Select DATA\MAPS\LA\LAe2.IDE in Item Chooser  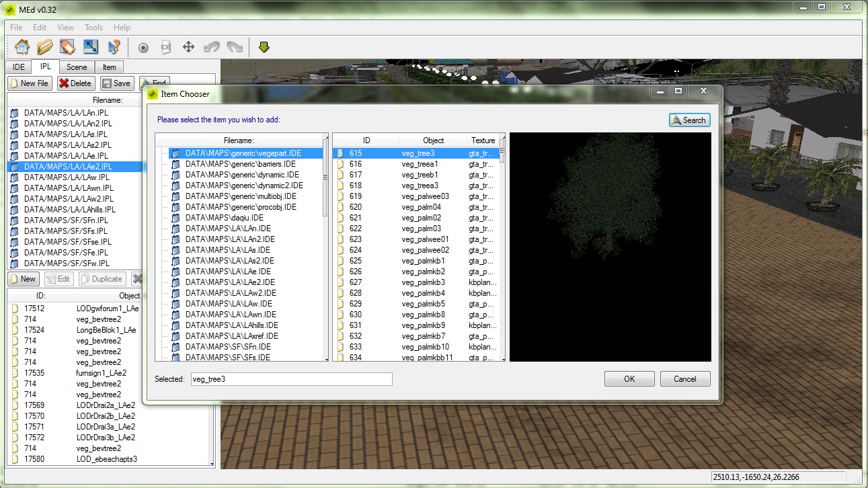[x=230, y=282]
